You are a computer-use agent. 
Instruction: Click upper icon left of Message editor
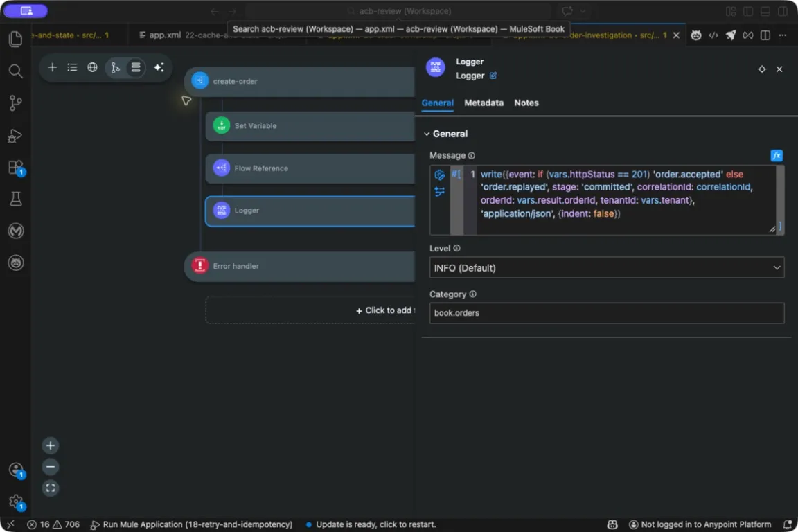click(x=439, y=175)
